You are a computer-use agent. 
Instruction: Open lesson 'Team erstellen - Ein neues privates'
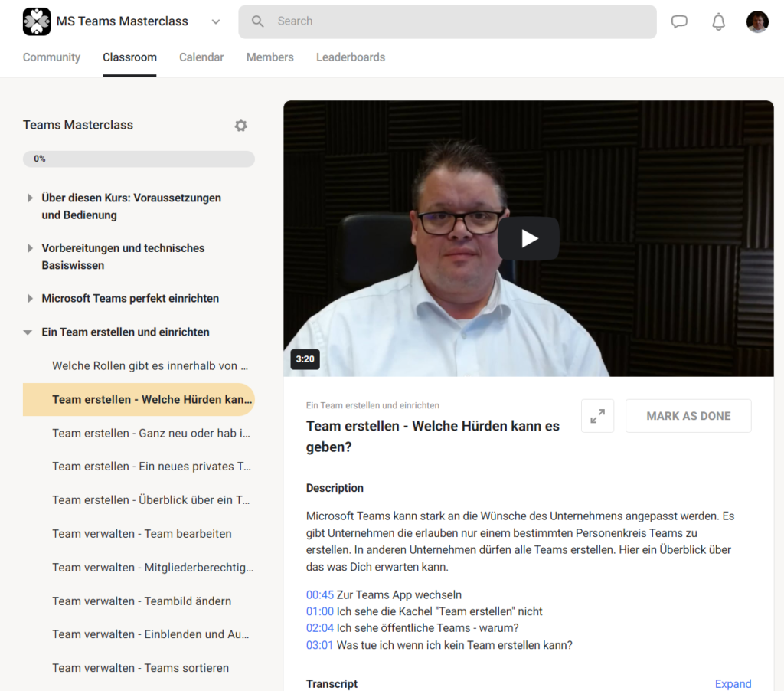[152, 467]
